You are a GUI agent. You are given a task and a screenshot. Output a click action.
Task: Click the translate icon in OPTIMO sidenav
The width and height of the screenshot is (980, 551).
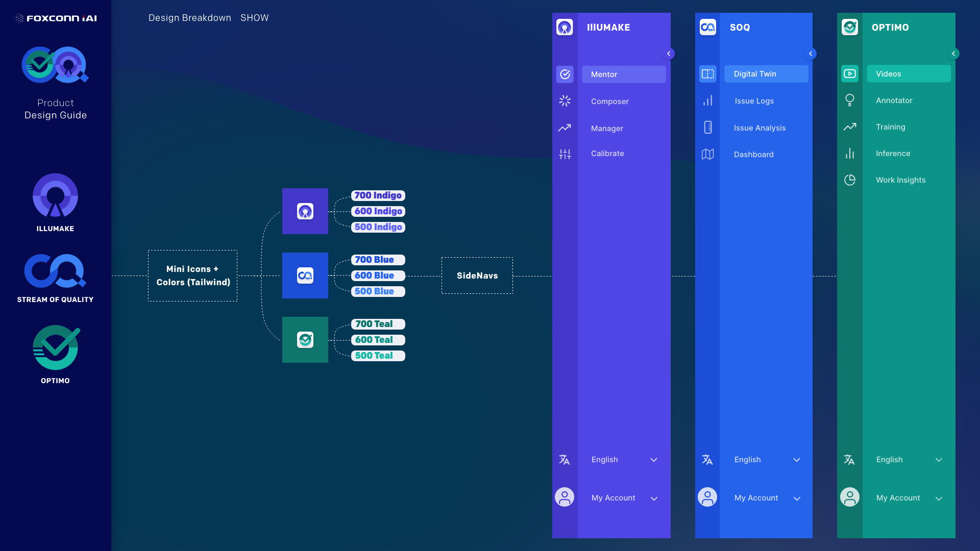coord(849,460)
